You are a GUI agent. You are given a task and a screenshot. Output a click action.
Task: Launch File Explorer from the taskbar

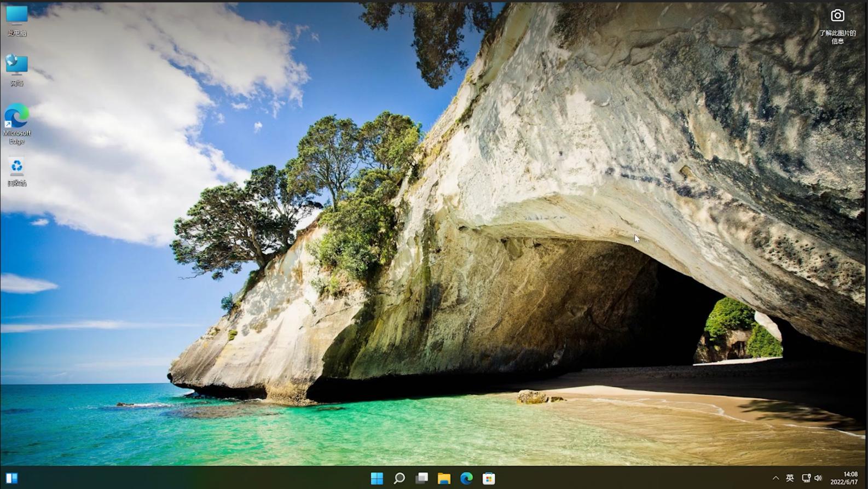(444, 479)
